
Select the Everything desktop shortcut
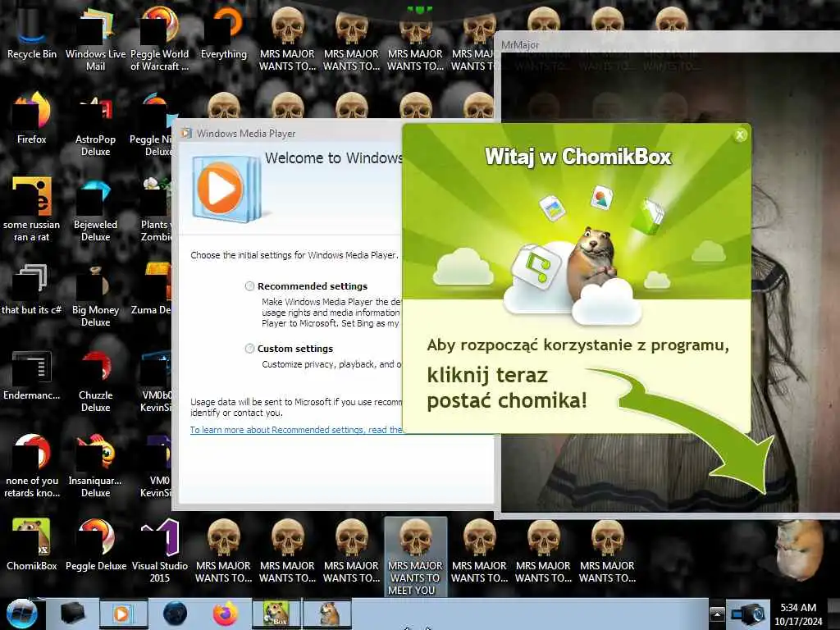(223, 32)
